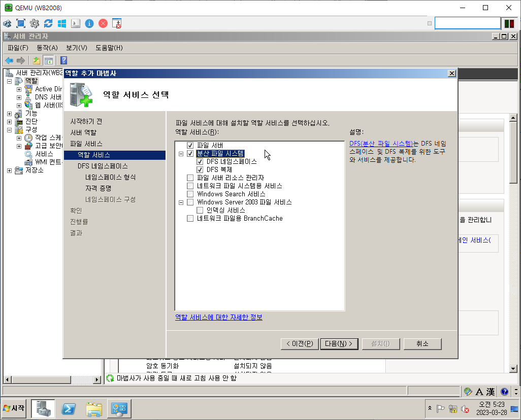Click the network tray icon
The image size is (521, 420).
[452, 409]
